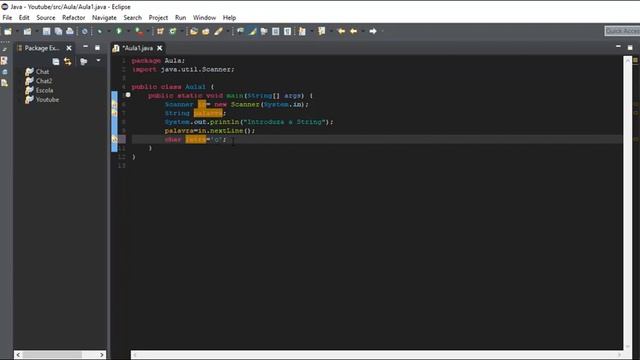
Task: Click the editor vertical scrollbar
Action: coord(628,202)
